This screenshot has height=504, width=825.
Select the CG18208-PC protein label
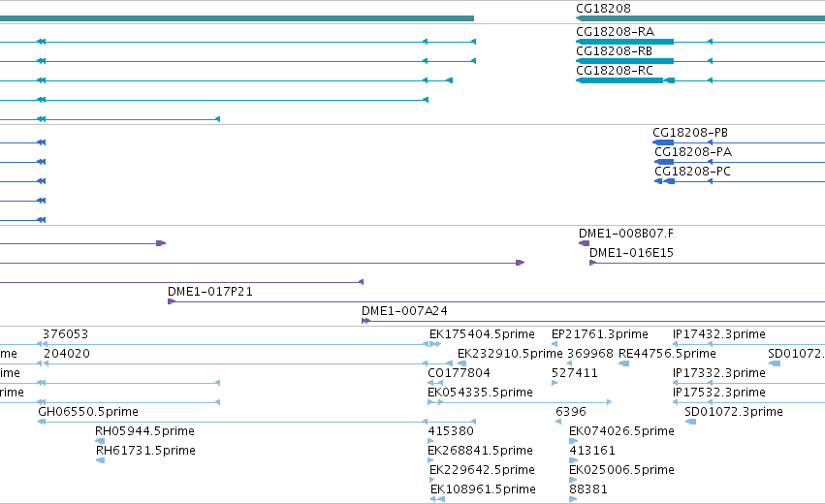692,172
